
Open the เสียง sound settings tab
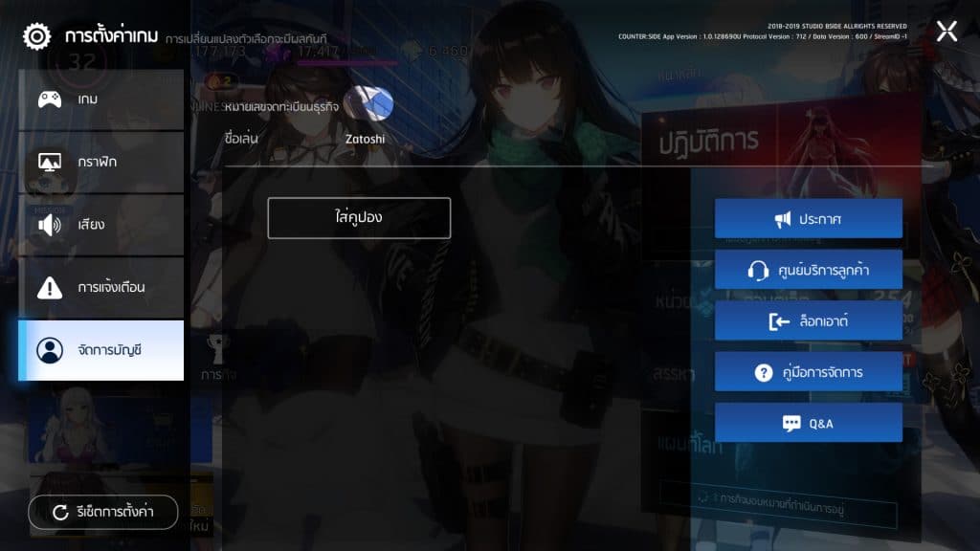(101, 225)
